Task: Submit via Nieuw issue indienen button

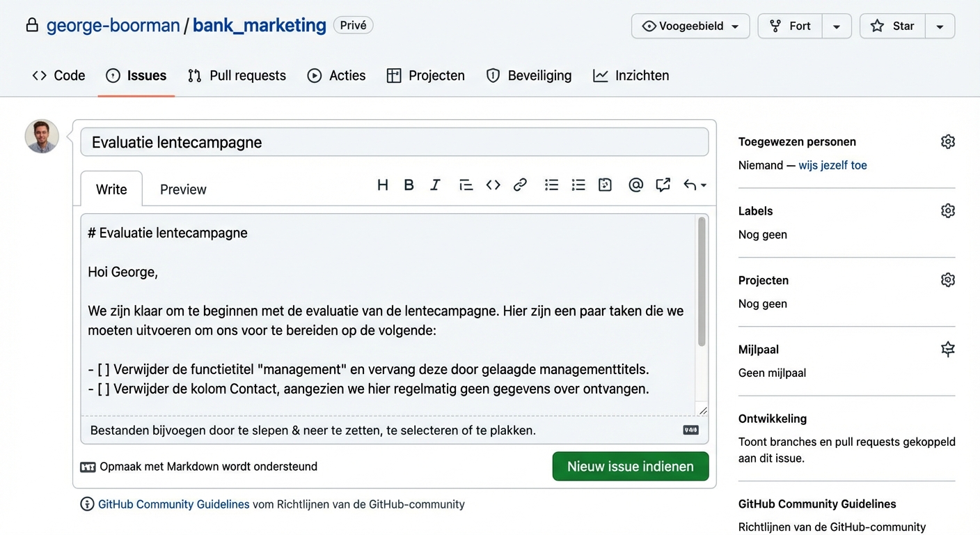Action: coord(630,466)
